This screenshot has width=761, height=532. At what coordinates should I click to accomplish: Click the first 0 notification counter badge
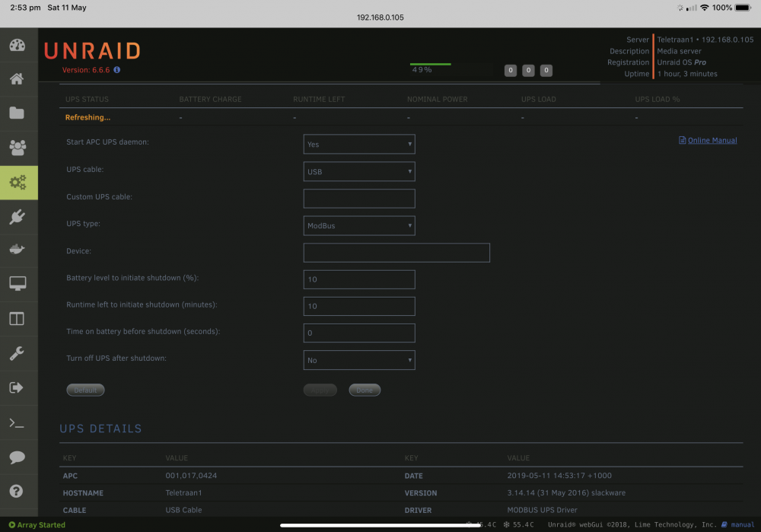point(511,70)
